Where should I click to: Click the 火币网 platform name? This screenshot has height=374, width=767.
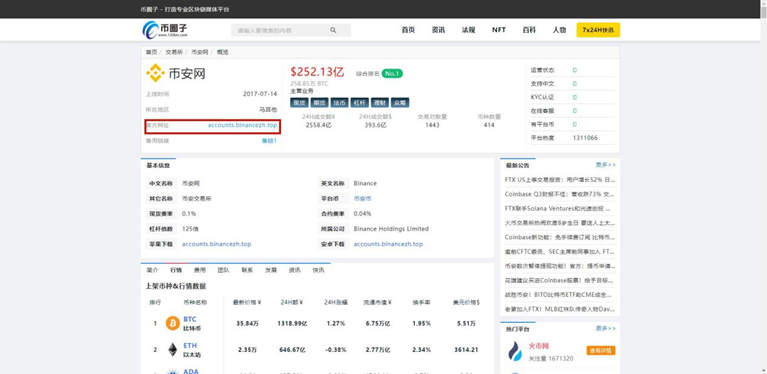click(x=539, y=346)
